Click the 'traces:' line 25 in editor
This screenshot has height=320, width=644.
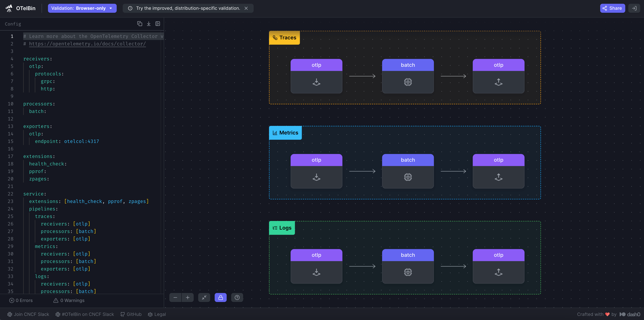tap(45, 216)
